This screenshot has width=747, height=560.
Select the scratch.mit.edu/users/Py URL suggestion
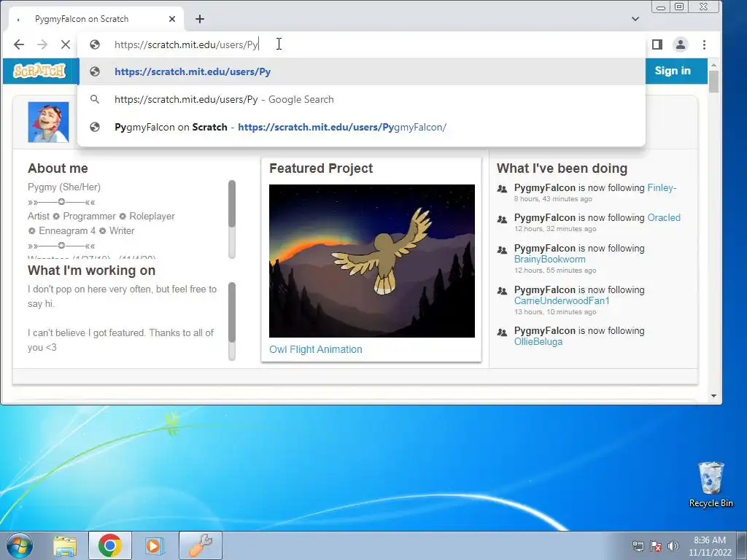pos(362,71)
